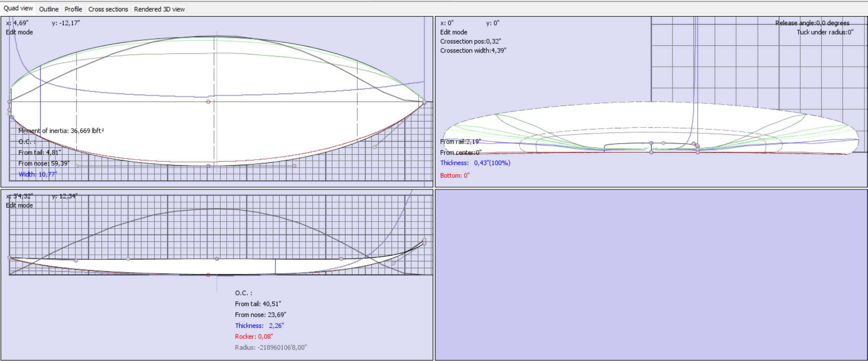Select the red rocker control point in profile view
The width and height of the screenshot is (868, 361).
click(208, 274)
